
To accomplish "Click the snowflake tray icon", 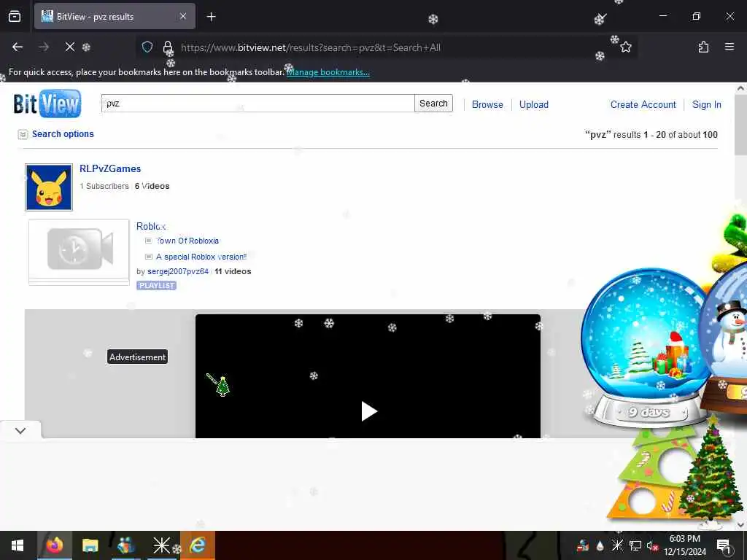I will 617,545.
